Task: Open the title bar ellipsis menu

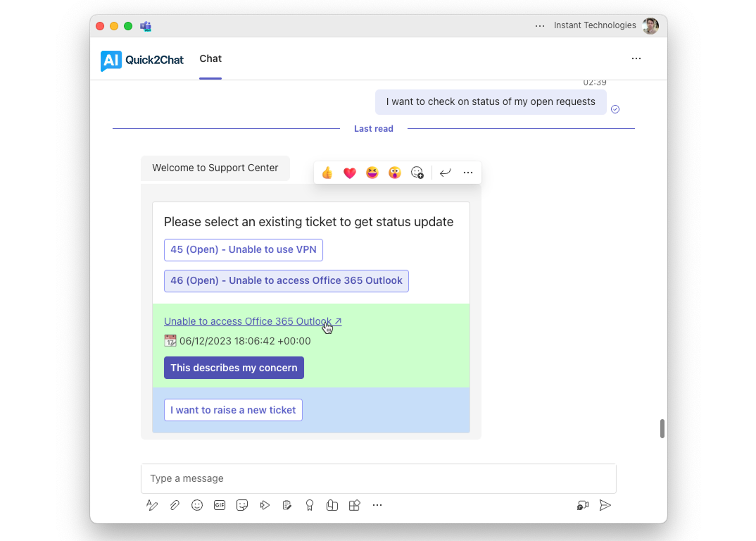Action: [540, 26]
